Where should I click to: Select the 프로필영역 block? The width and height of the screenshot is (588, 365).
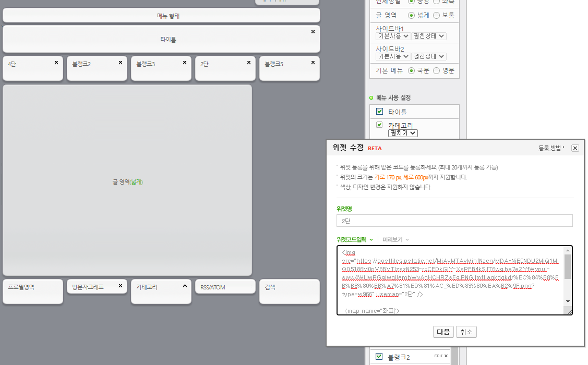33,291
